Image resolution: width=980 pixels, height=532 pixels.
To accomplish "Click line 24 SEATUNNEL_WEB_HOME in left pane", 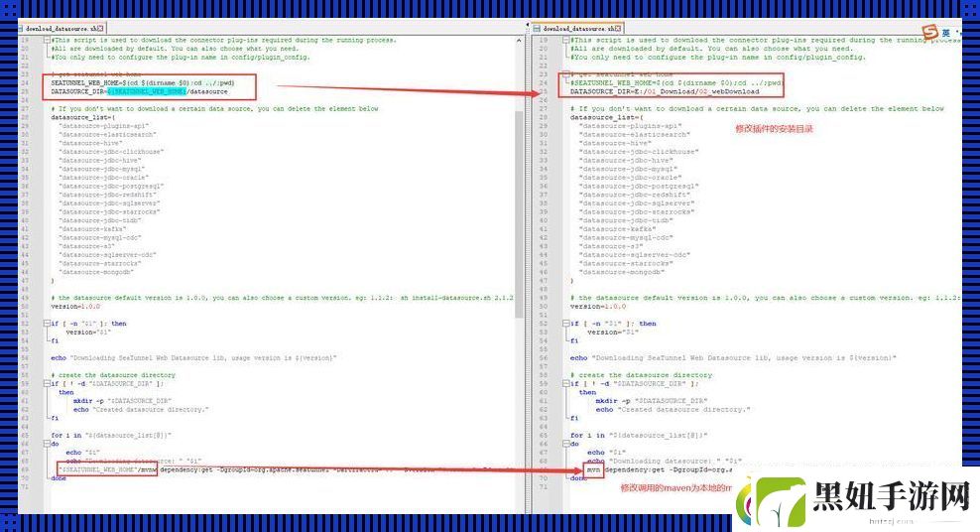I will 143,82.
